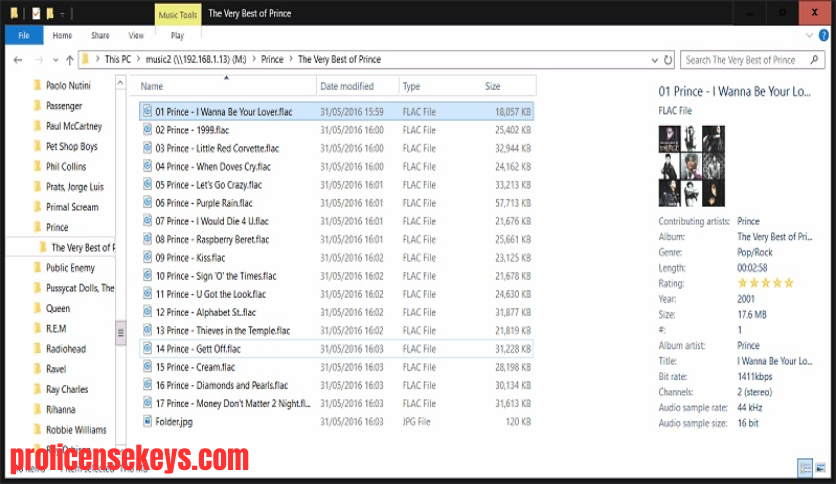Select the View ribbon tab
This screenshot has width=836, height=484.
[x=136, y=36]
